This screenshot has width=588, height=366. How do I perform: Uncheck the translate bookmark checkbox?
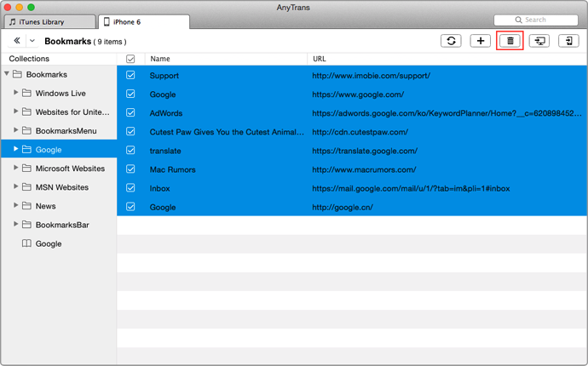(x=130, y=150)
